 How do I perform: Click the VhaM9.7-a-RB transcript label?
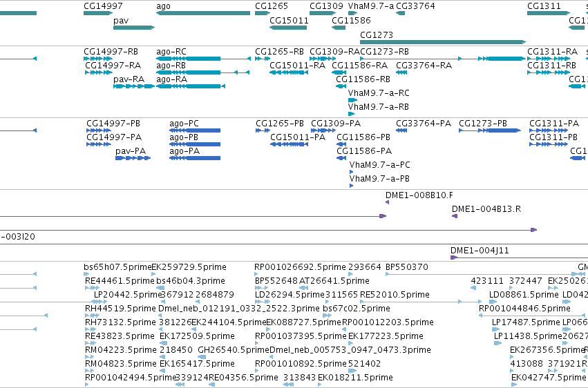pos(379,107)
